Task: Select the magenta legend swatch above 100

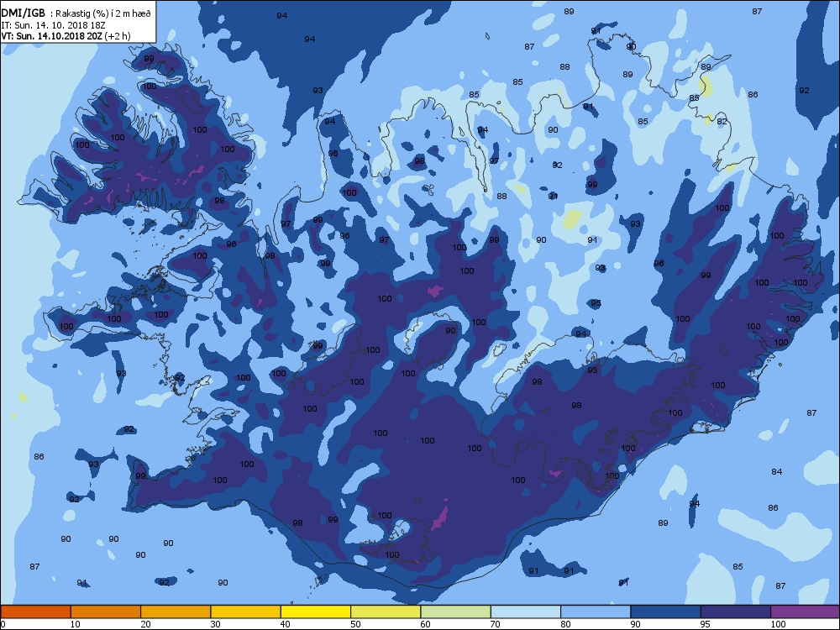Action: pos(806,612)
